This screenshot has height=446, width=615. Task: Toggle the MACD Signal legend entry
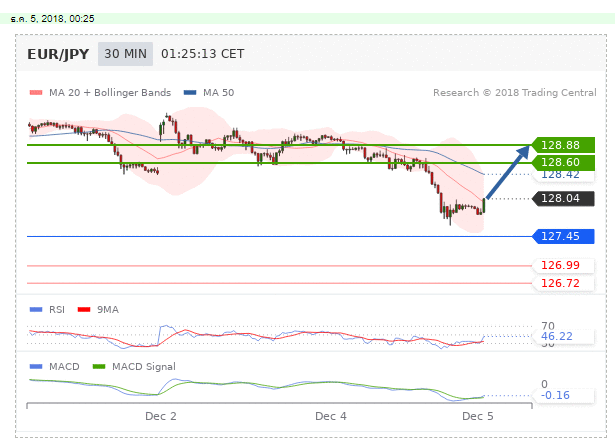click(139, 367)
